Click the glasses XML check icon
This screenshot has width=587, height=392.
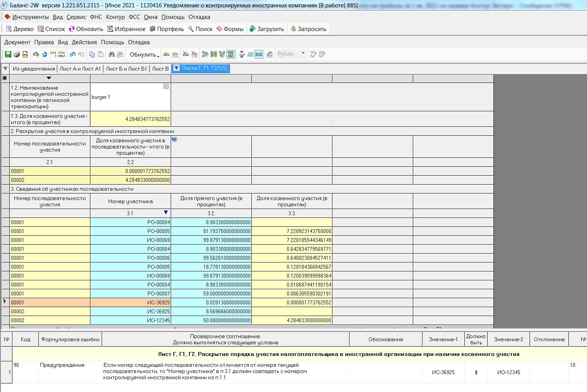pyautogui.click(x=61, y=54)
